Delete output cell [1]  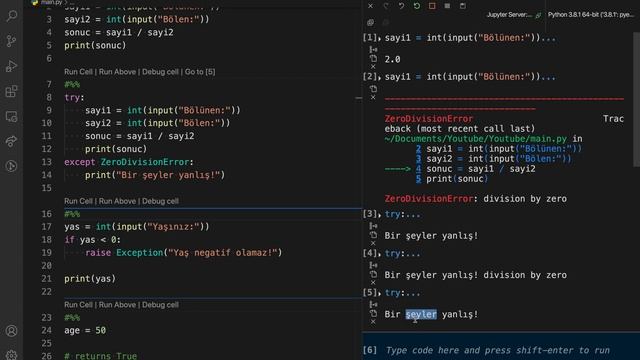[x=373, y=67]
